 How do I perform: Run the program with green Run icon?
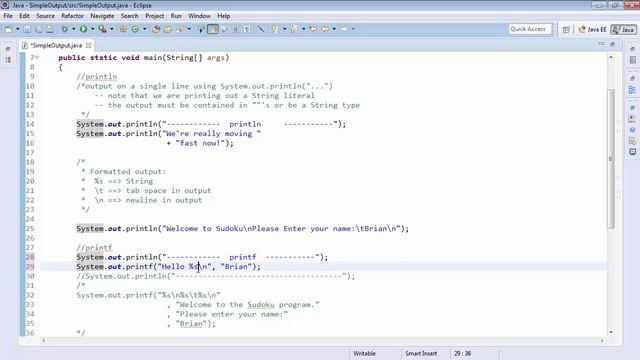coord(83,29)
